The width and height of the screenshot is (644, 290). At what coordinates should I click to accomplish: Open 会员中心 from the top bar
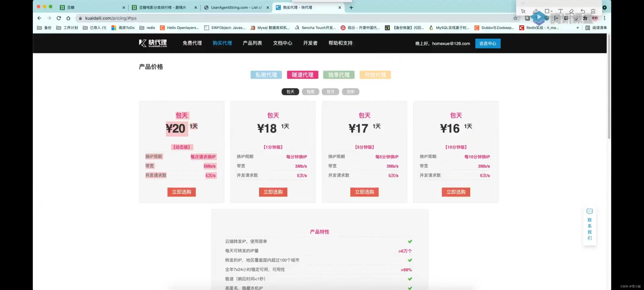click(x=487, y=43)
